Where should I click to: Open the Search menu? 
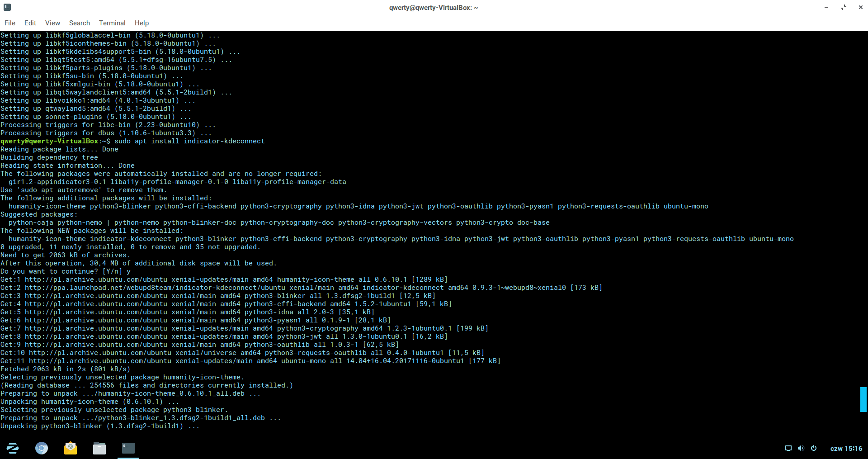(x=80, y=23)
